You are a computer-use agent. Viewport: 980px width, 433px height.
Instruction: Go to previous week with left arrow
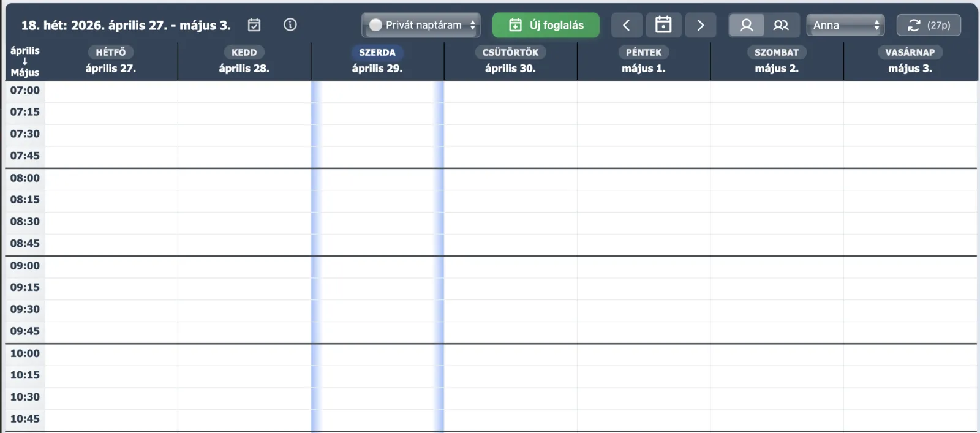click(627, 25)
